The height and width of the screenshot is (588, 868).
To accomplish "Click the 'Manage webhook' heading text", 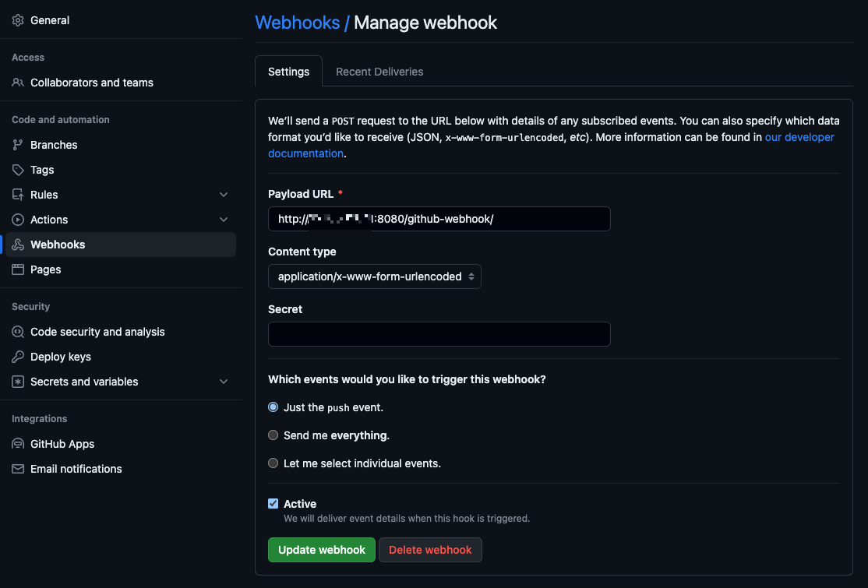I will 425,23.
